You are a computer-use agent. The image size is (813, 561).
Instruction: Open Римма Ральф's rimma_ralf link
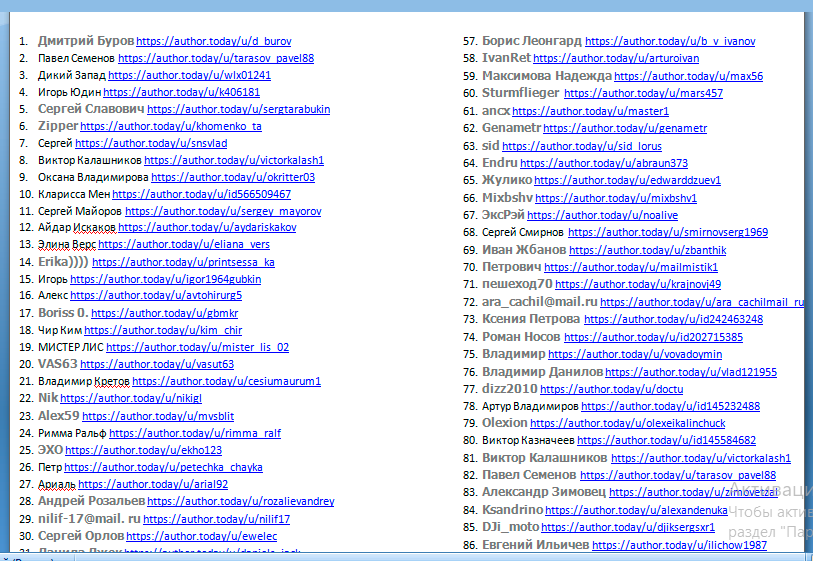195,433
